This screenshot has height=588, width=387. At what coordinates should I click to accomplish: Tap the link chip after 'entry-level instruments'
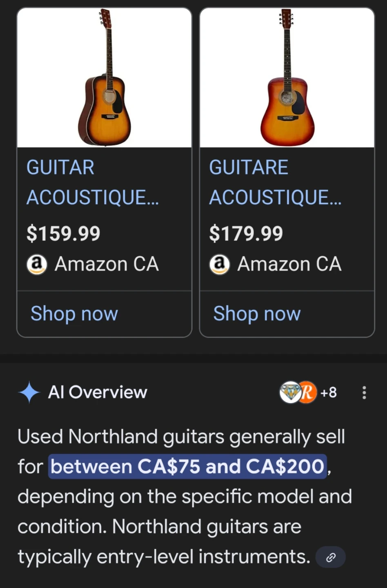click(331, 557)
